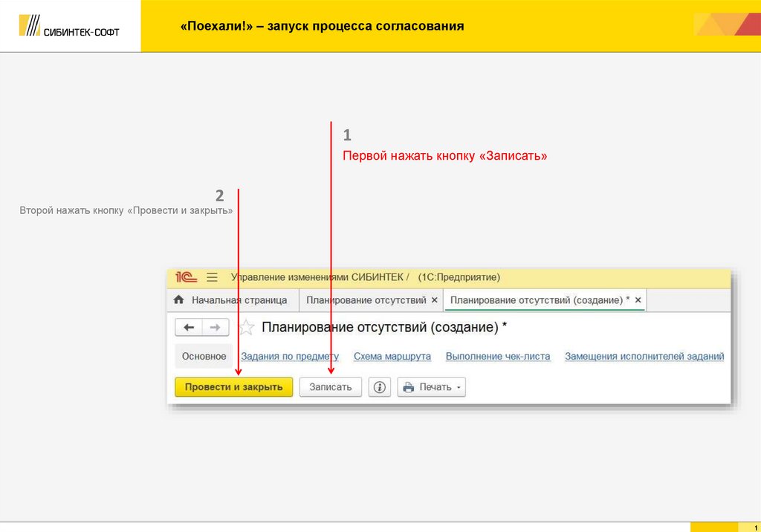Open the Выполнение чек-листа link
761x532 pixels.
coord(498,357)
